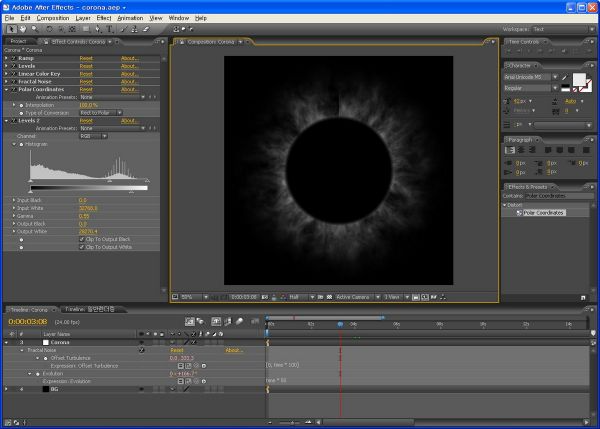Open the Type of Conversion dropdown
This screenshot has width=600, height=429.
click(x=101, y=113)
